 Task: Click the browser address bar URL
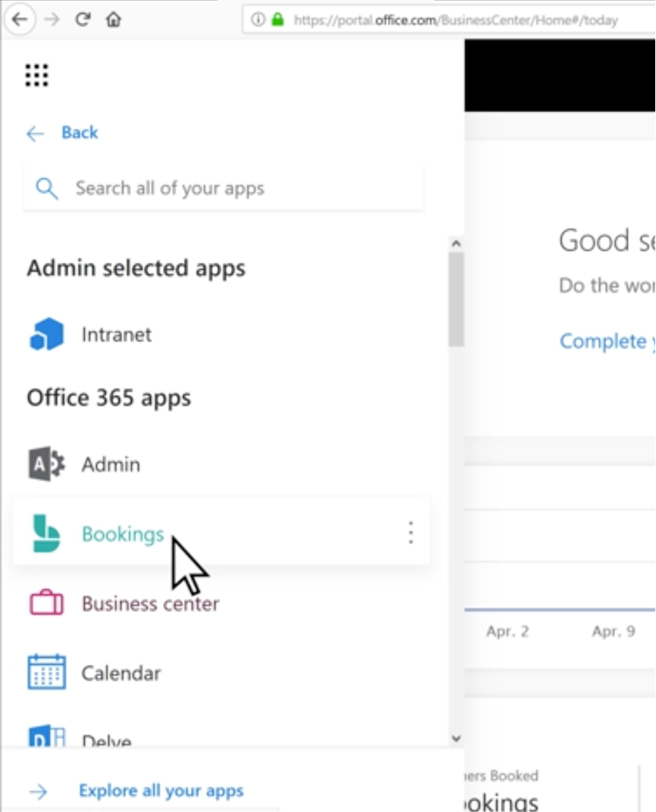pos(455,20)
